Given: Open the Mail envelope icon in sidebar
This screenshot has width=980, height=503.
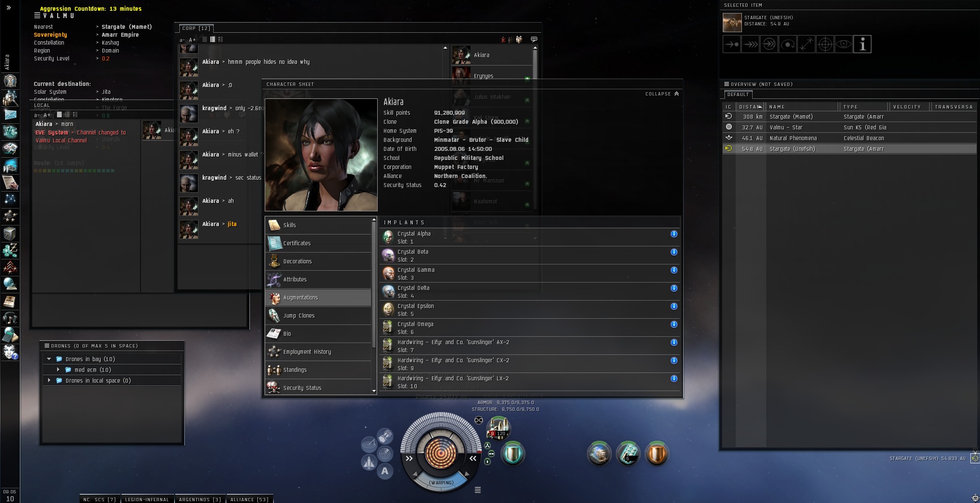Looking at the screenshot, I should (x=10, y=115).
